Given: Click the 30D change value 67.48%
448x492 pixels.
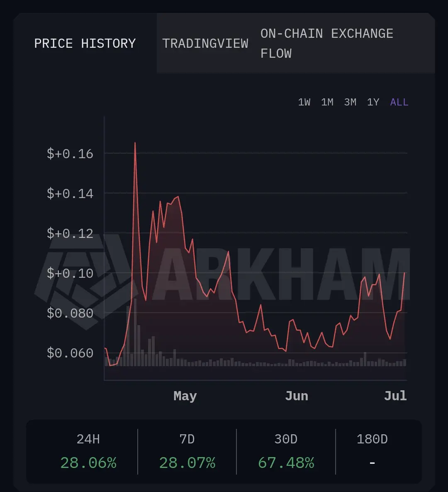Looking at the screenshot, I should point(286,463).
